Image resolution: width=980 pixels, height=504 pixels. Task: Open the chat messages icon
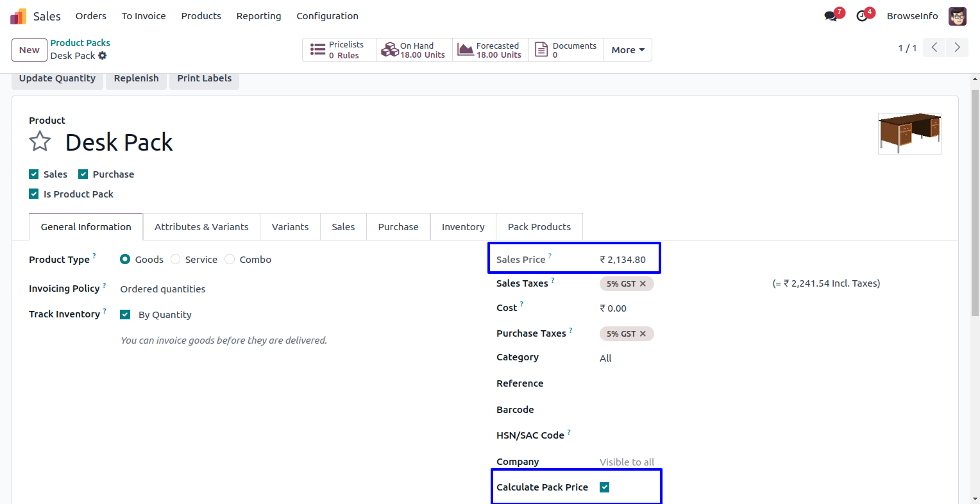831,16
